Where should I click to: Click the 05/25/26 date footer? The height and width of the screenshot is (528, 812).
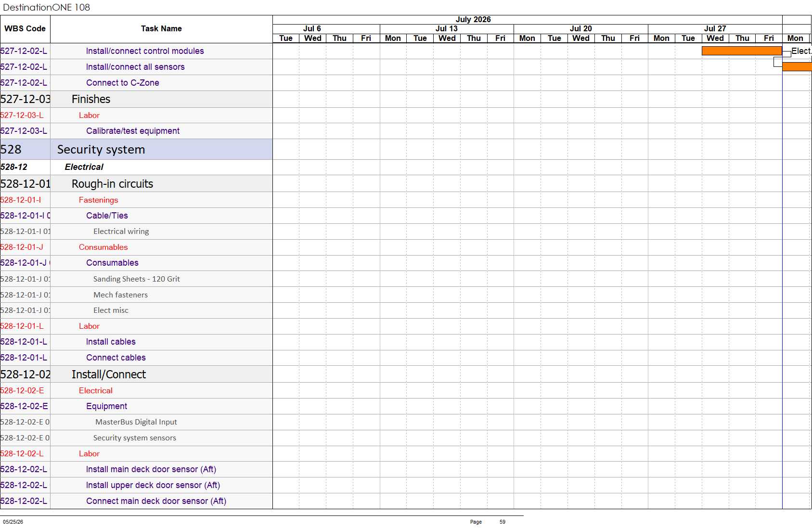(13, 522)
